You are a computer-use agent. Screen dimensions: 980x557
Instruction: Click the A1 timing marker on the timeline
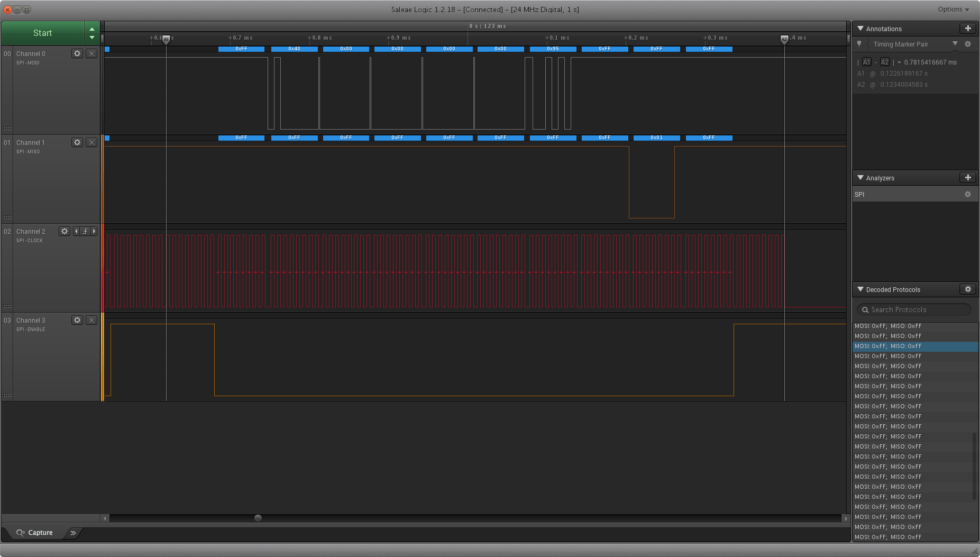tap(166, 39)
